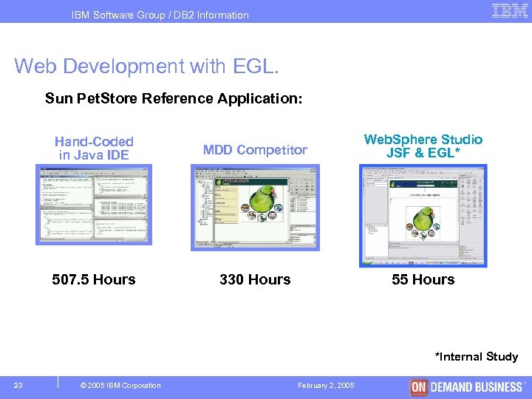Click the '© 2005 IBM Corporation' copyright text
Screen dimensions: 532x399
[120, 386]
